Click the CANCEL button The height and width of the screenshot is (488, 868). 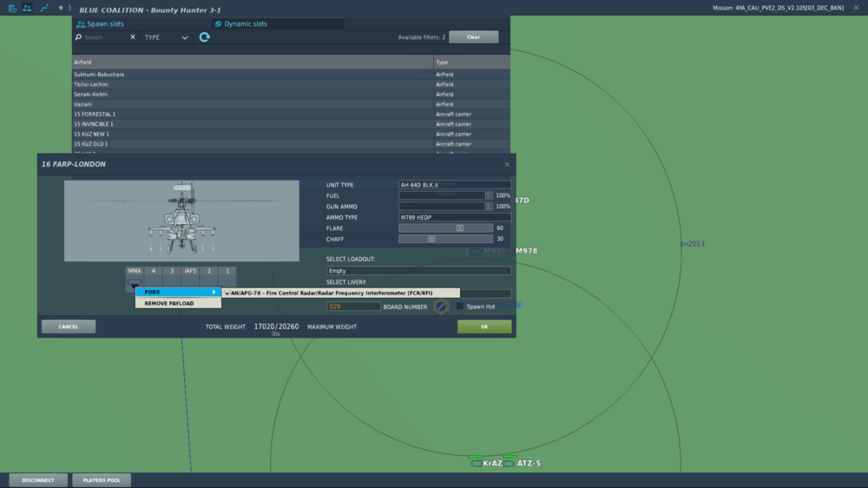click(x=69, y=326)
